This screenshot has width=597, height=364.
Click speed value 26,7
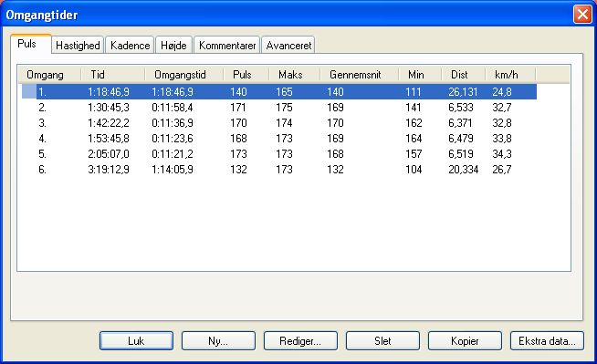tap(502, 170)
